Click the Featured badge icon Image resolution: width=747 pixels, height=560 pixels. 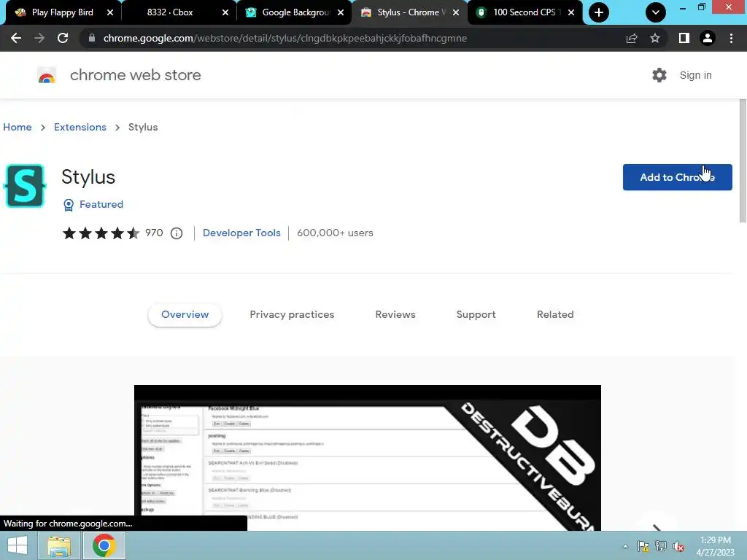pos(69,205)
